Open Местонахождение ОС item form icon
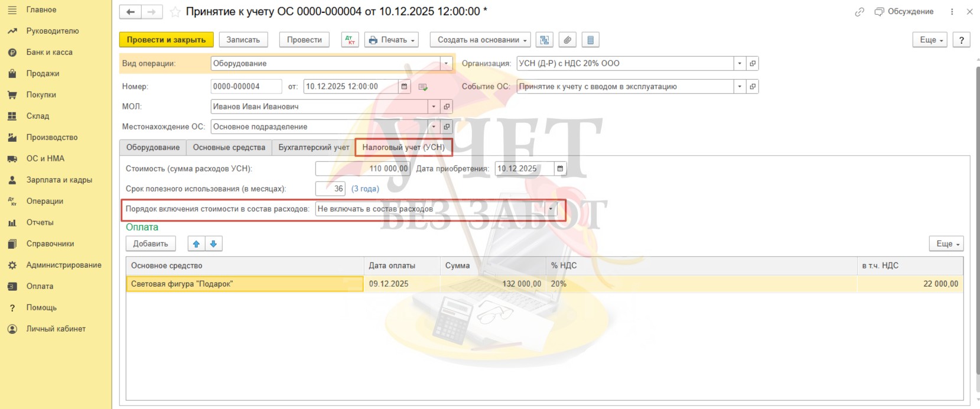The height and width of the screenshot is (409, 980). coord(447,126)
